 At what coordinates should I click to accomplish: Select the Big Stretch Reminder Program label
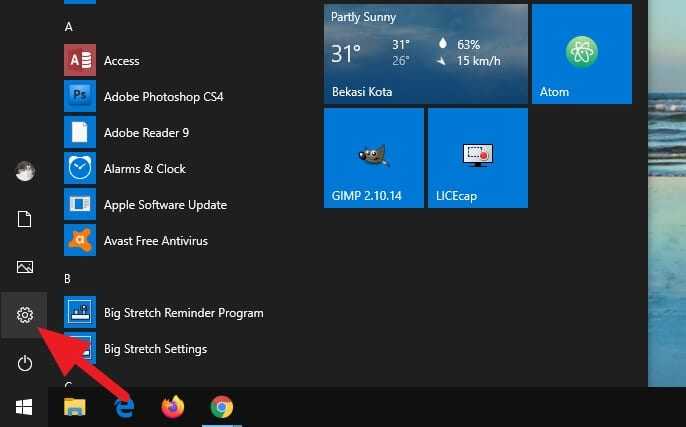point(183,313)
